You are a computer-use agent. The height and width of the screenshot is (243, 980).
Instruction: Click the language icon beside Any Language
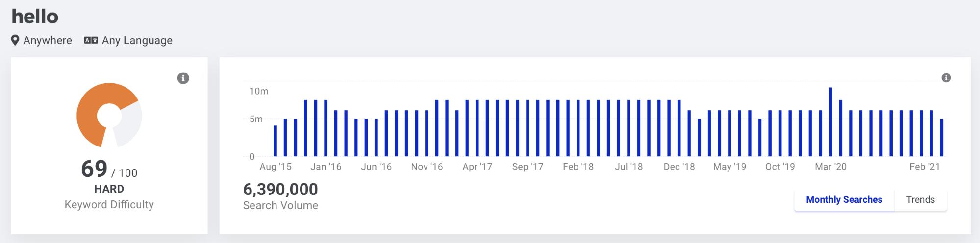click(x=91, y=40)
